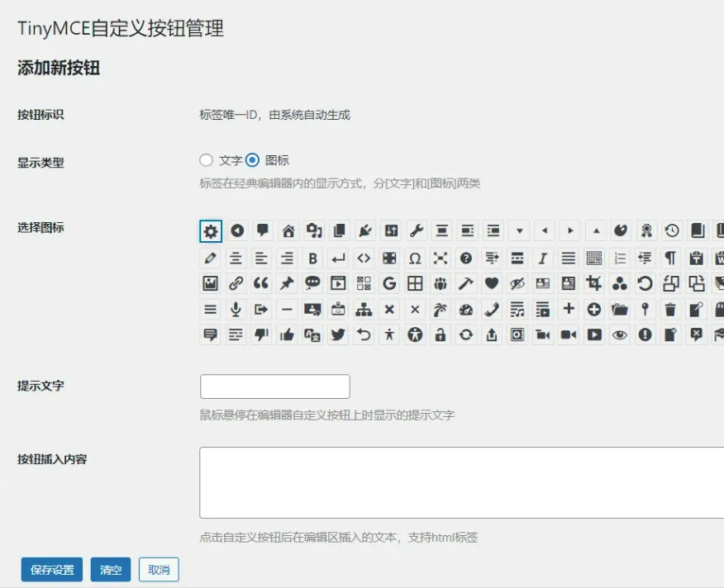Choose the eye visibility icon
The height and width of the screenshot is (588, 724).
pyautogui.click(x=620, y=334)
